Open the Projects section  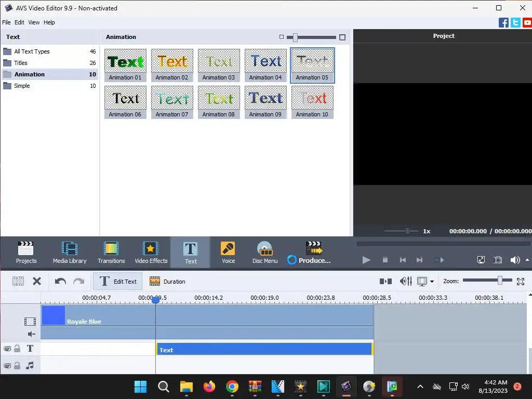click(26, 252)
